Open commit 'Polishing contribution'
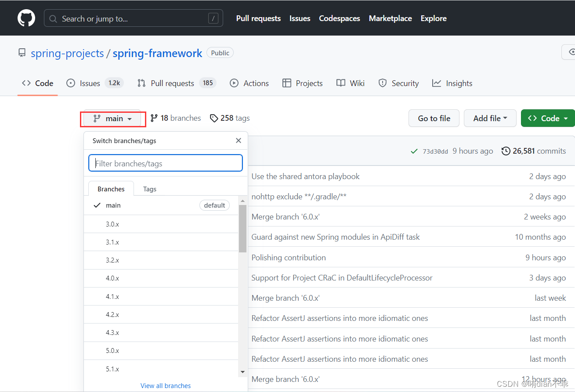This screenshot has height=392, width=575. (289, 258)
